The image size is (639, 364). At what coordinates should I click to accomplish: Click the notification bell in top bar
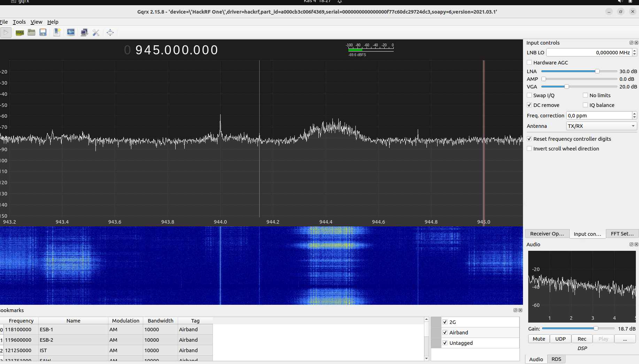click(340, 1)
